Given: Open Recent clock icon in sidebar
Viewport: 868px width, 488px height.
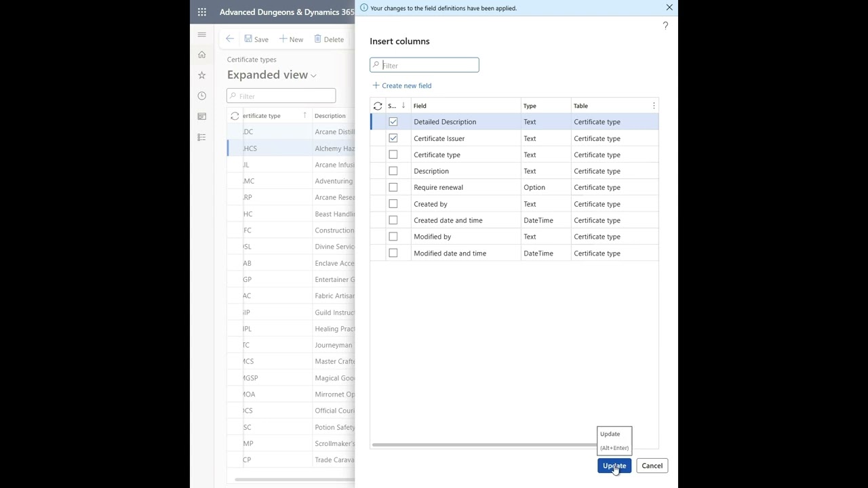Looking at the screenshot, I should tap(202, 96).
